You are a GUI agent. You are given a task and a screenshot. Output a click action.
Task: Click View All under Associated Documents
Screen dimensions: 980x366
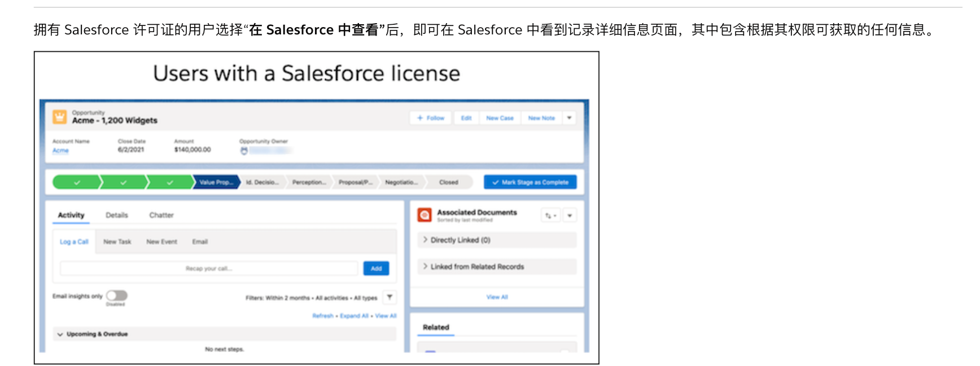(497, 297)
